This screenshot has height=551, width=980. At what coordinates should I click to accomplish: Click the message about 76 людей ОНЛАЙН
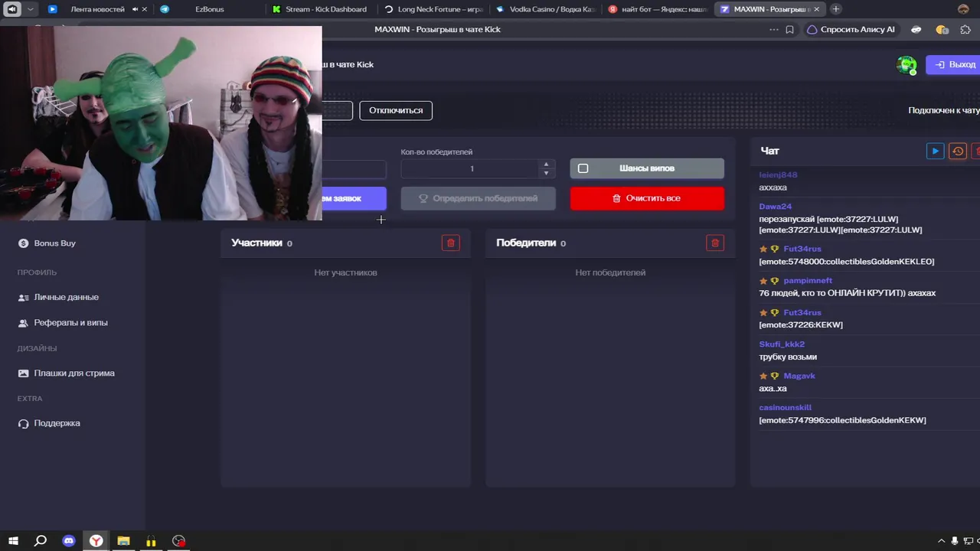tap(848, 293)
